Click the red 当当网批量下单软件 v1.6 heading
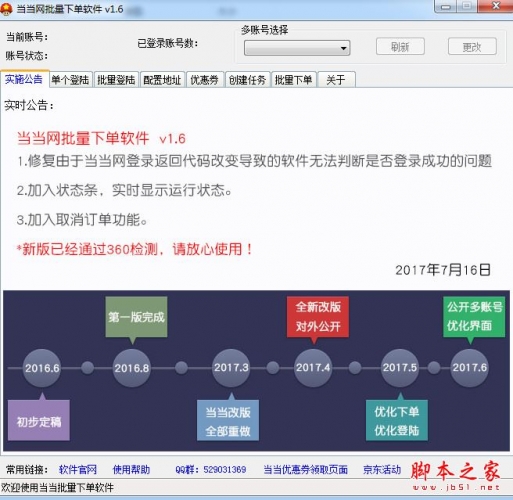 pos(101,138)
